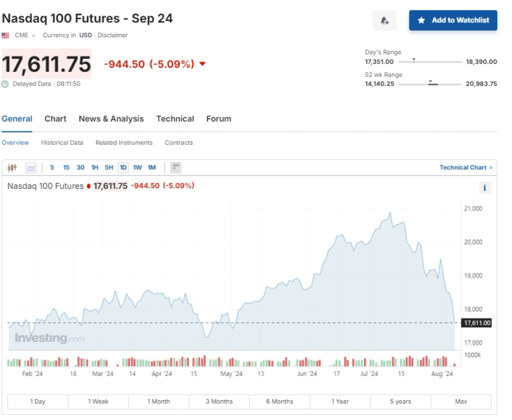Open the Disclaimer link
The image size is (512, 420).
(x=113, y=36)
